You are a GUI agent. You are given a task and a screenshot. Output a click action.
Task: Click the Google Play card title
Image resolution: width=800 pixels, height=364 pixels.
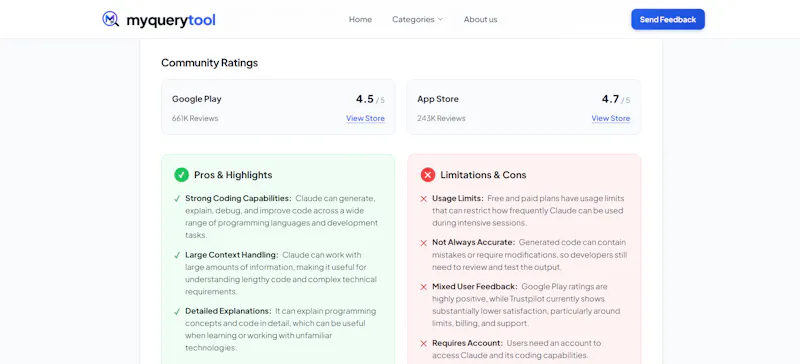[x=196, y=99]
